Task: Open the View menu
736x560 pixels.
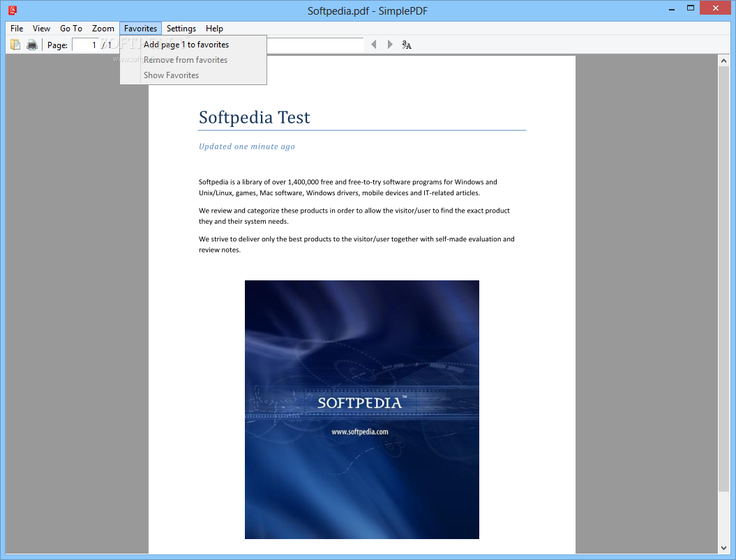Action: click(x=41, y=29)
